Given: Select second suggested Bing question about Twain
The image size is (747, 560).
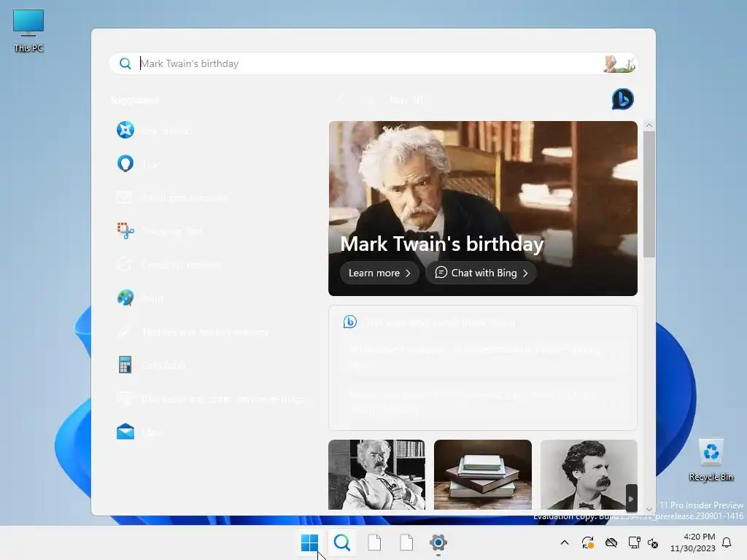Looking at the screenshot, I should click(x=483, y=402).
